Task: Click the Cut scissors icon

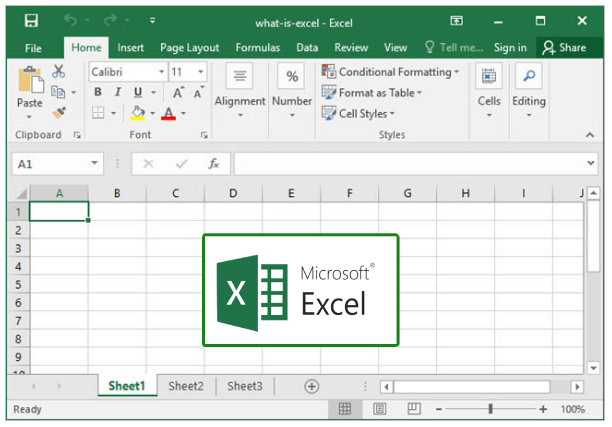Action: tap(59, 71)
